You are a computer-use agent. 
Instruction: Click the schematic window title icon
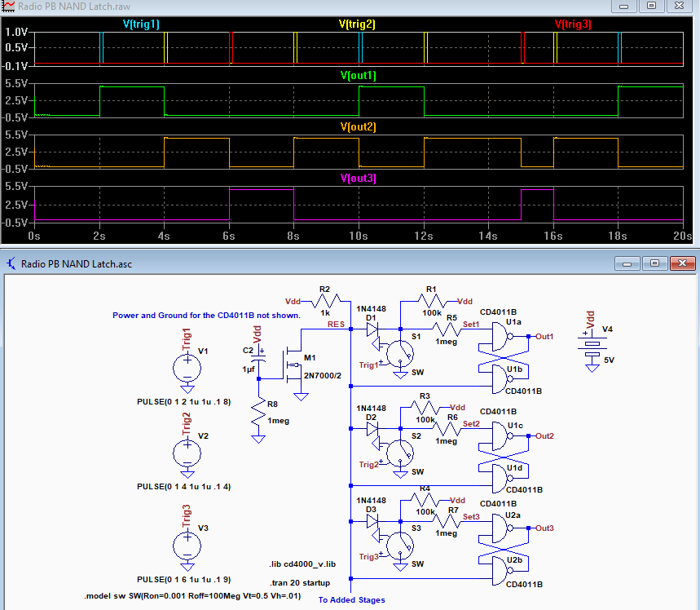(11, 263)
